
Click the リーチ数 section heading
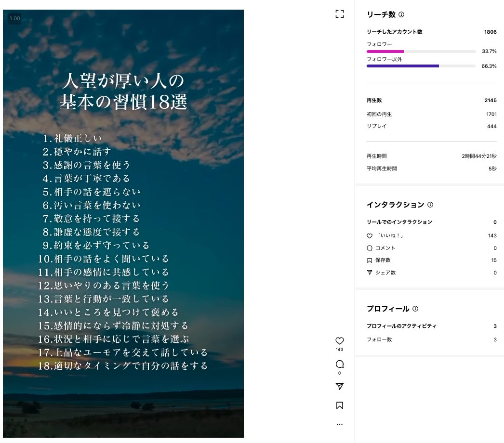pyautogui.click(x=381, y=14)
